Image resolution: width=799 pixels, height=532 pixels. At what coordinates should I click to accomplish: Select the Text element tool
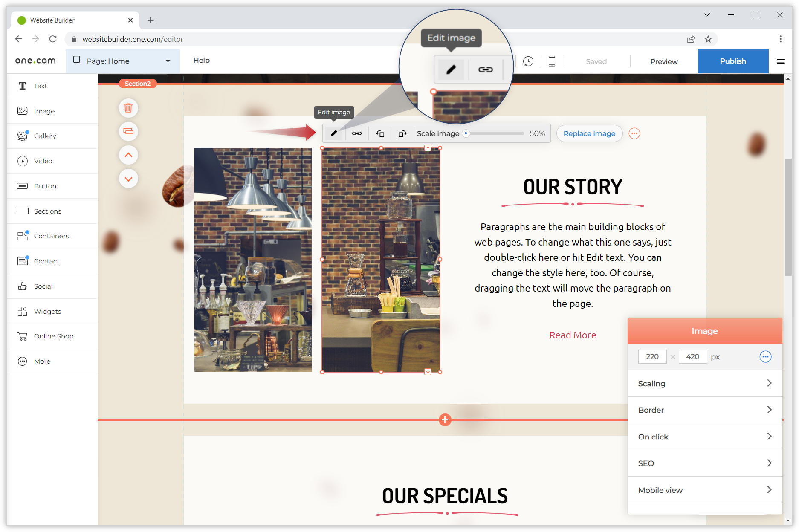[41, 86]
